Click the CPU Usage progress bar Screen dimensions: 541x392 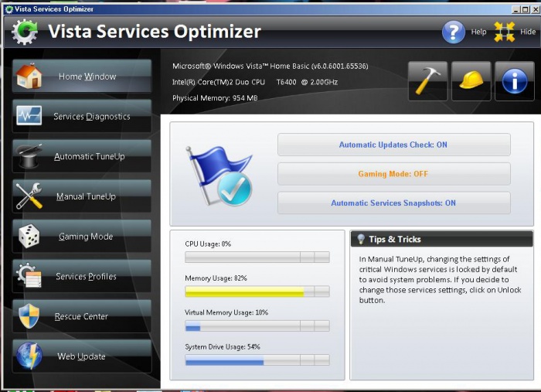(257, 257)
